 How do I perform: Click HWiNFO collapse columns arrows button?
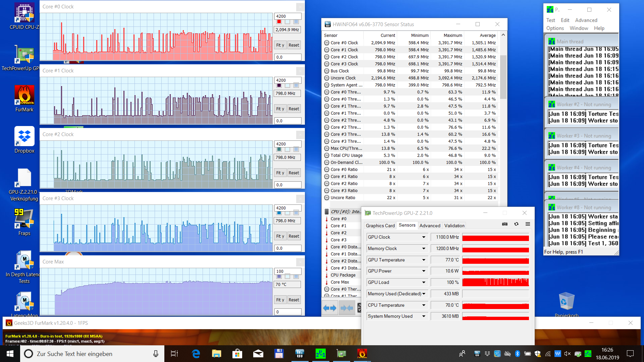pyautogui.click(x=346, y=308)
